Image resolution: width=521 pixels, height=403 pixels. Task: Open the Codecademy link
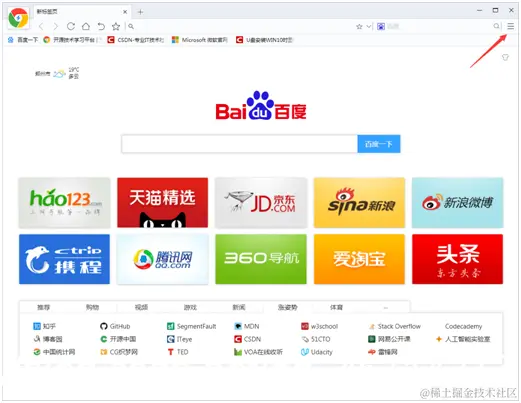click(x=463, y=326)
